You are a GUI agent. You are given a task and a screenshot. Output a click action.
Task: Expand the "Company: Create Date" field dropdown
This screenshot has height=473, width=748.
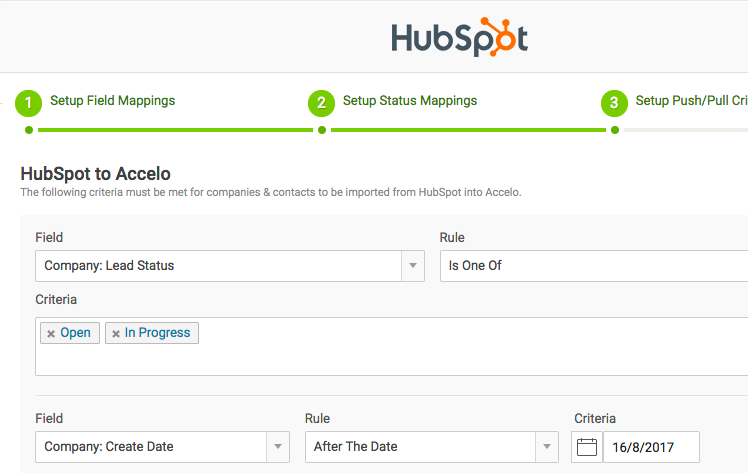coord(278,447)
